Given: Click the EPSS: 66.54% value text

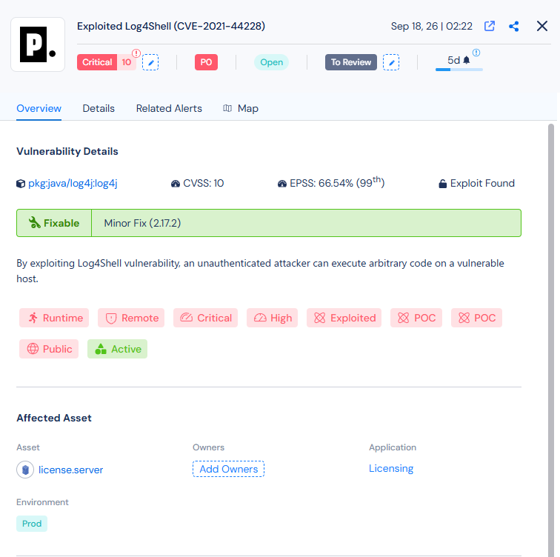Looking at the screenshot, I should (337, 183).
